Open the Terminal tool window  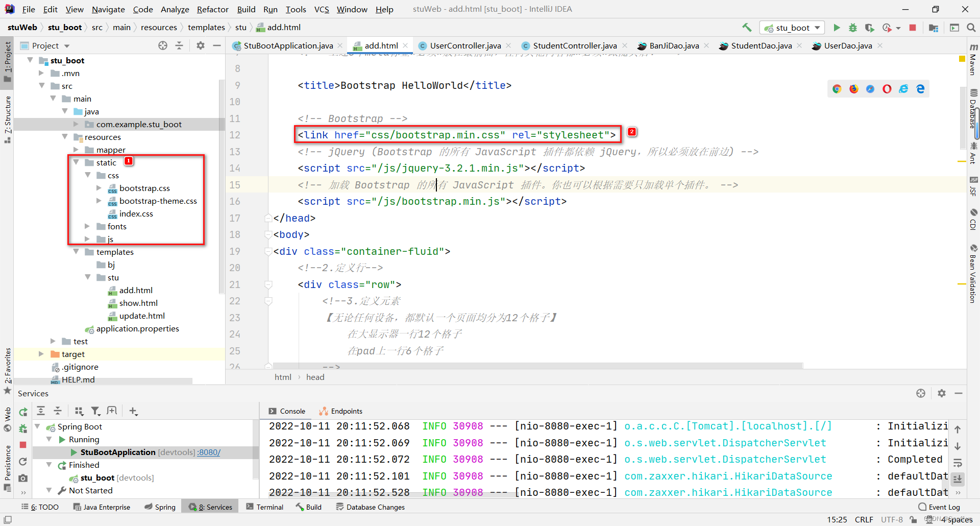265,507
